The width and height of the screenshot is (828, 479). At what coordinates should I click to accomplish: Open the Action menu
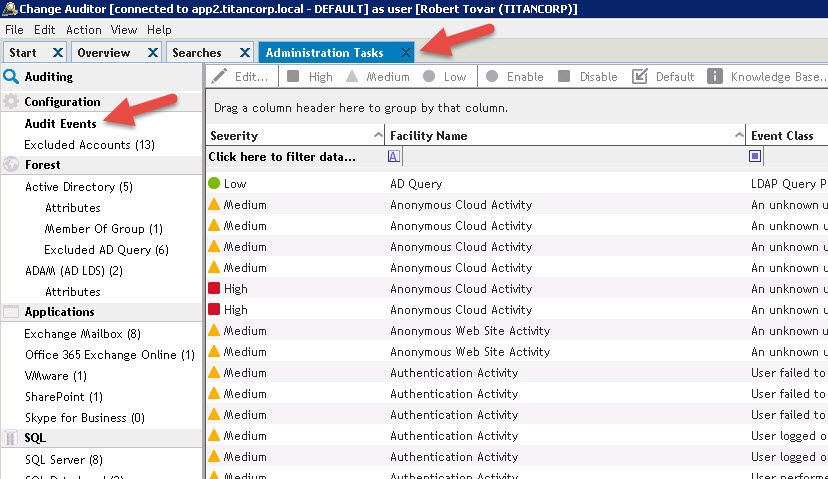click(83, 30)
